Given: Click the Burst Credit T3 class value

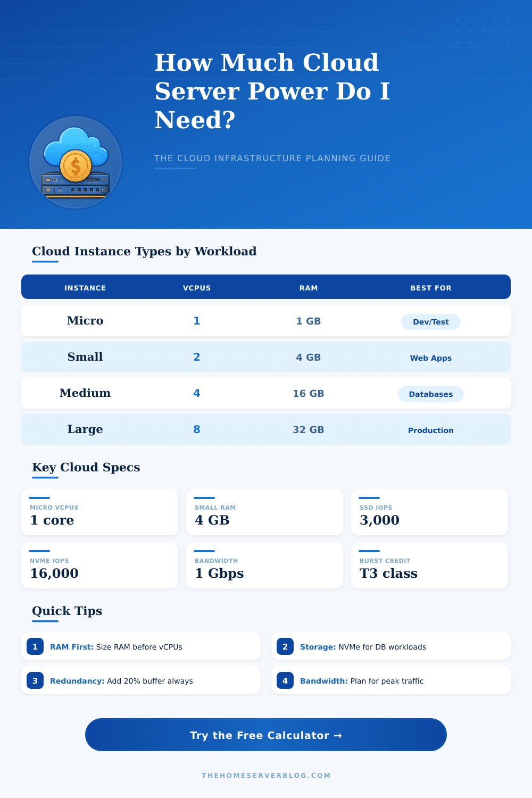Looking at the screenshot, I should tap(388, 573).
